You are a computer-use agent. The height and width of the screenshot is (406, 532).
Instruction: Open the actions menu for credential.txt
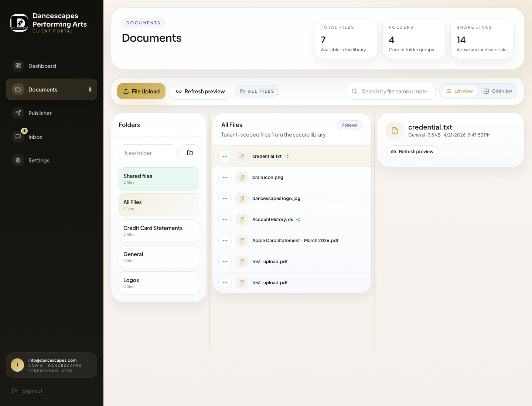[x=225, y=156]
